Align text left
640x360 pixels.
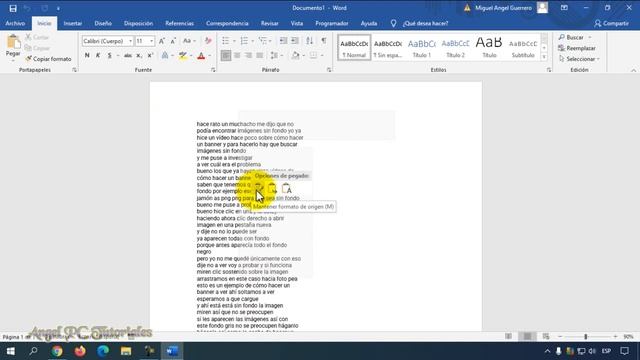(x=226, y=55)
